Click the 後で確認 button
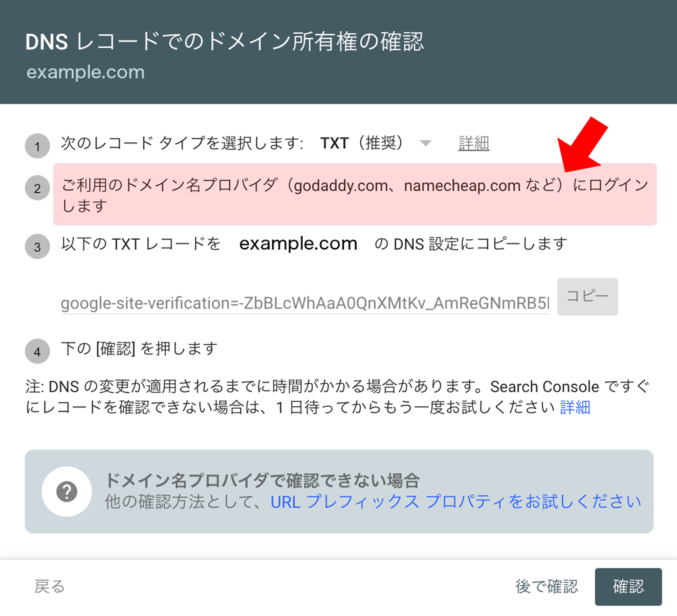The height and width of the screenshot is (616, 677). (546, 586)
